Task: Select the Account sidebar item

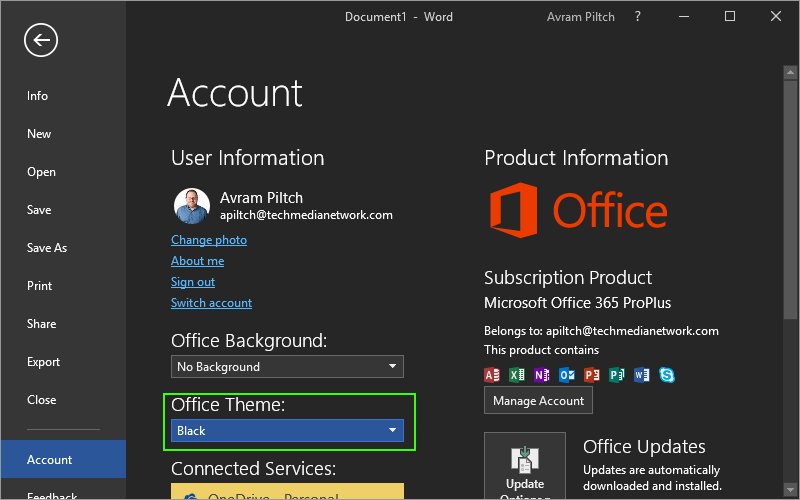Action: (63, 459)
